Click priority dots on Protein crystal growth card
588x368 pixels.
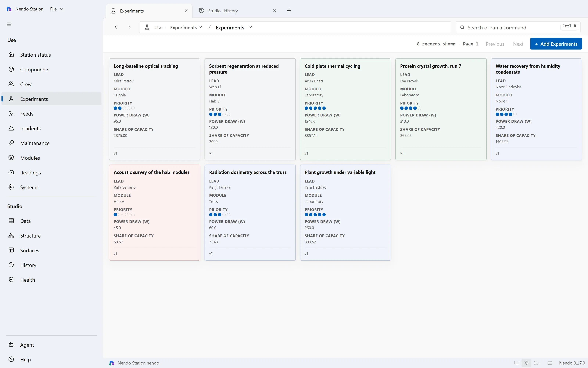pos(410,108)
